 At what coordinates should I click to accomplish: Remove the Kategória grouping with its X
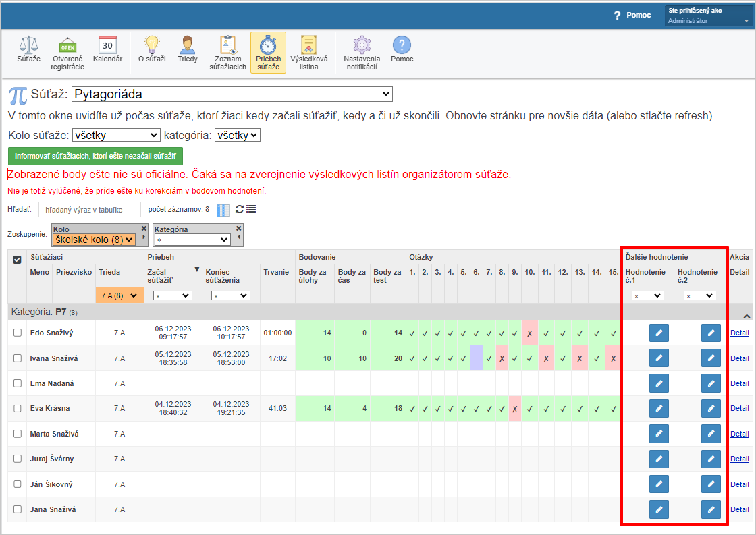point(239,229)
